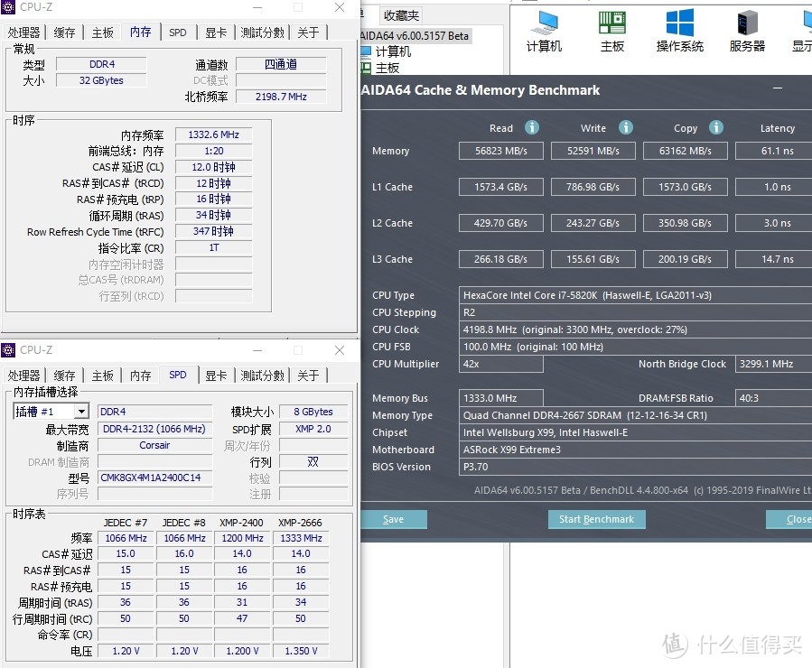
Task: Click SPD扩展 value XMP 2.0
Action: tap(313, 429)
